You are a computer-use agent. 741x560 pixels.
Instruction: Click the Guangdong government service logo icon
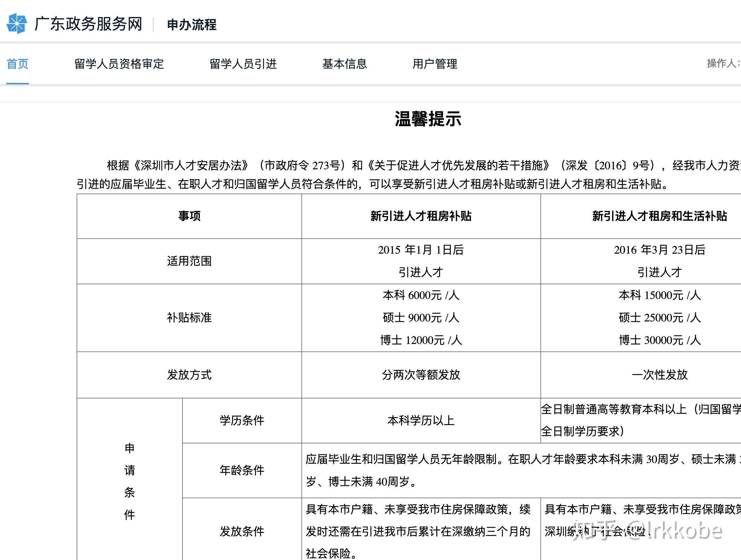(x=17, y=24)
